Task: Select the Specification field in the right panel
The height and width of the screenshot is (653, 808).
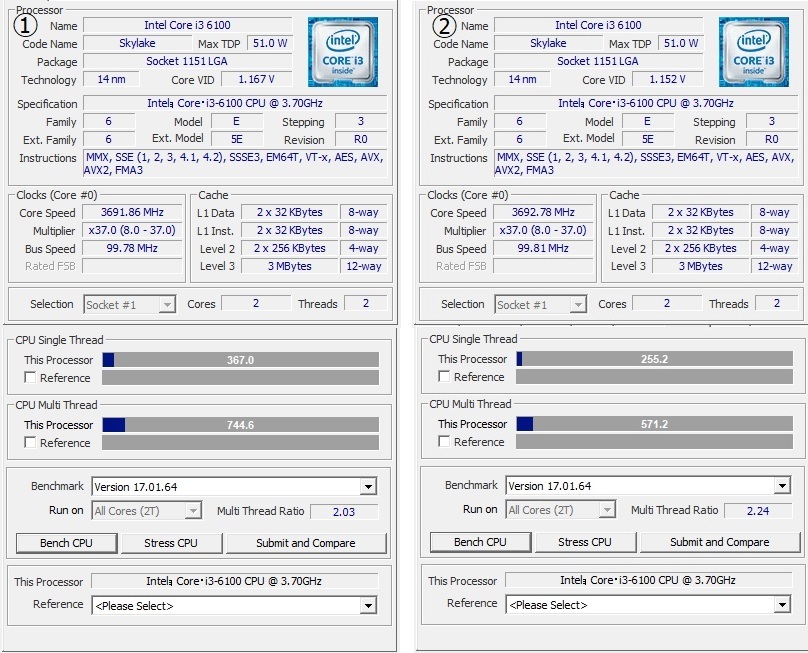Action: 646,103
